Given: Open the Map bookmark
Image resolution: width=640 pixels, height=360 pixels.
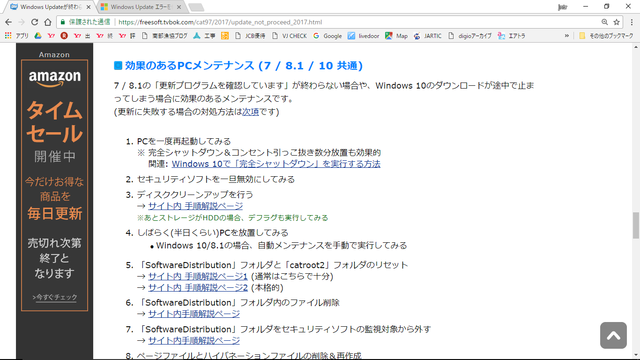Looking at the screenshot, I should pos(396,36).
